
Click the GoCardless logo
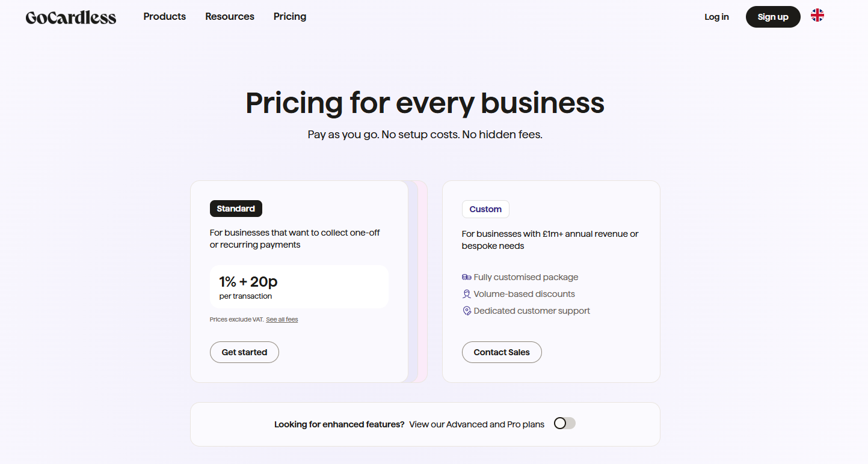[x=71, y=17]
